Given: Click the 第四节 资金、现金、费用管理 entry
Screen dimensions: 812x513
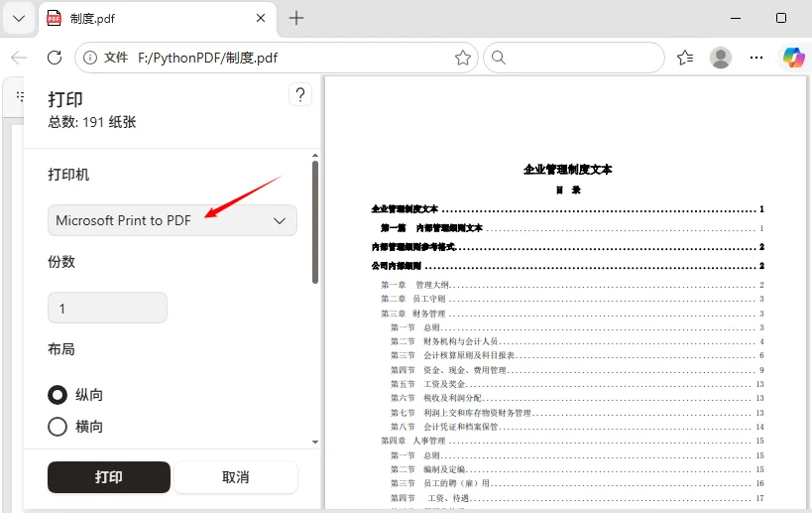Looking at the screenshot, I should [x=577, y=370].
